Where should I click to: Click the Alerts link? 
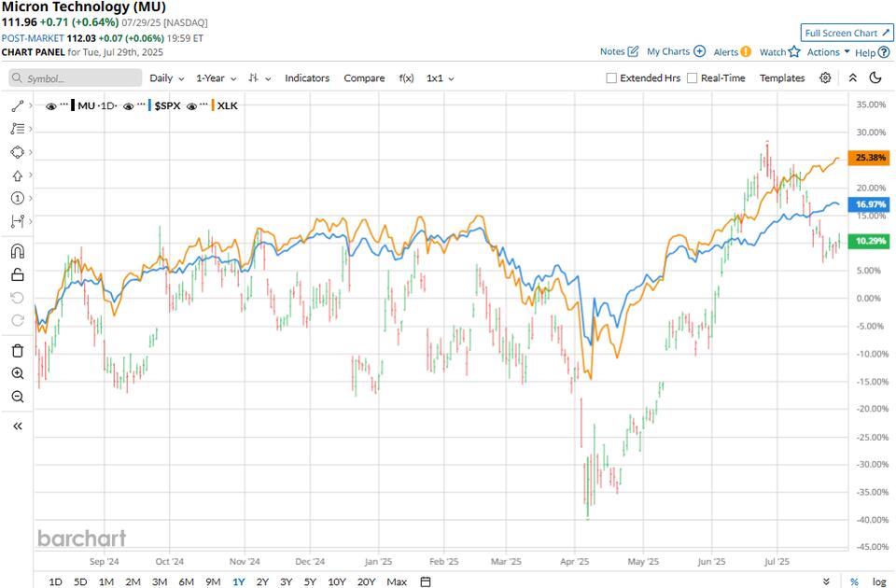[x=726, y=52]
